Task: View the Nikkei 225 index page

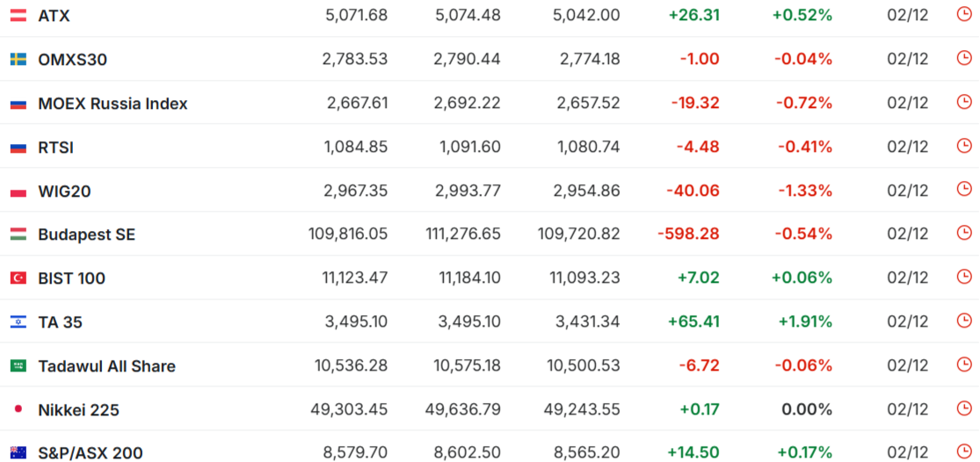Action: pos(78,410)
